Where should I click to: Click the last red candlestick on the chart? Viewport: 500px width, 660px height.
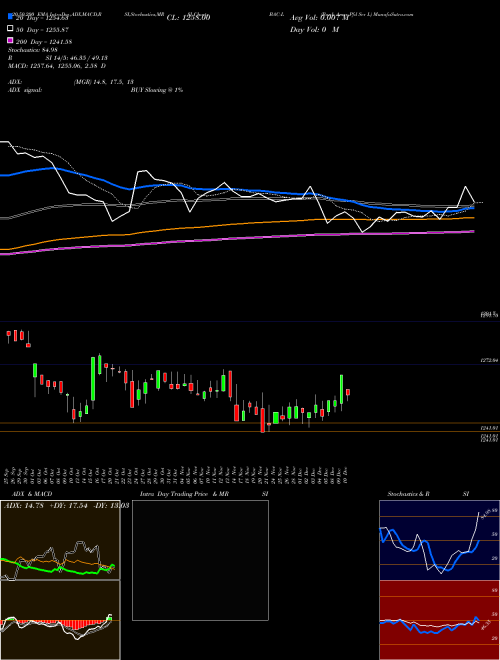click(348, 392)
